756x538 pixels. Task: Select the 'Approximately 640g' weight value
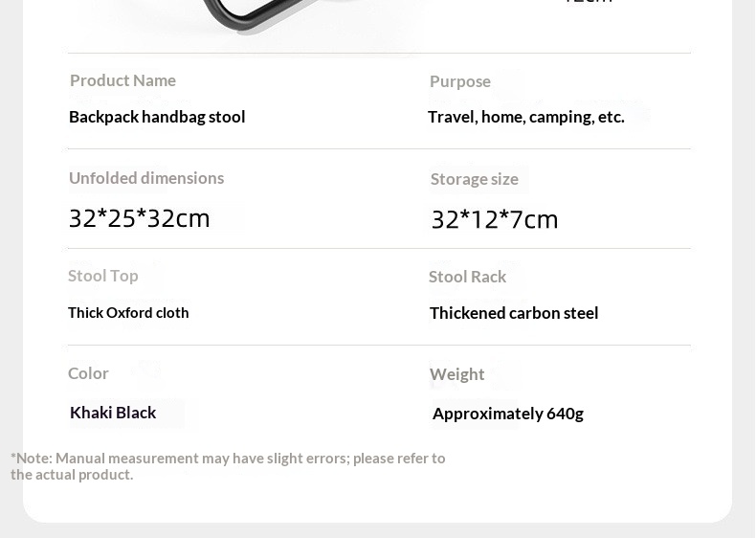tap(507, 414)
